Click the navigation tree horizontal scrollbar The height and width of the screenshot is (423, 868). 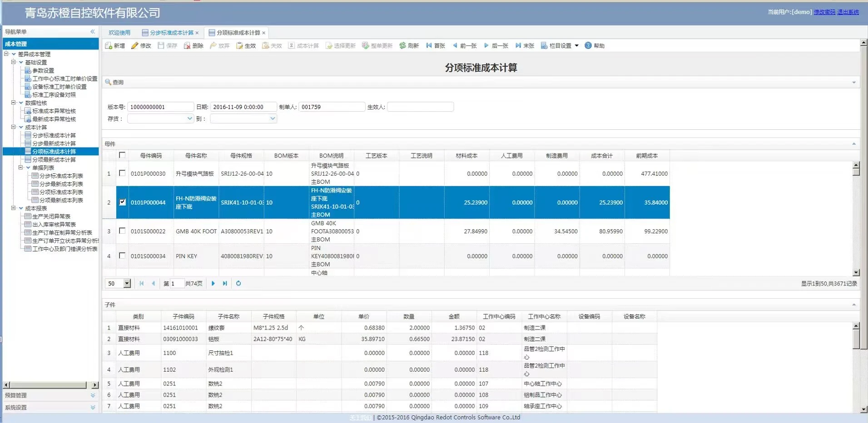[51, 385]
